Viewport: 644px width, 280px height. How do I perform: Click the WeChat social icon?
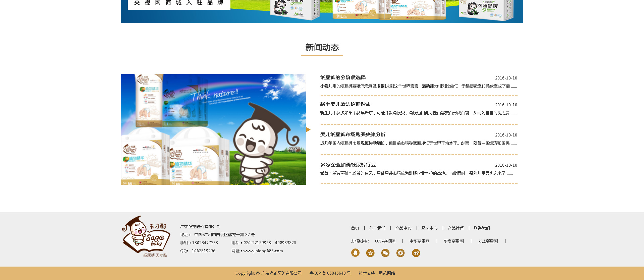(x=385, y=253)
